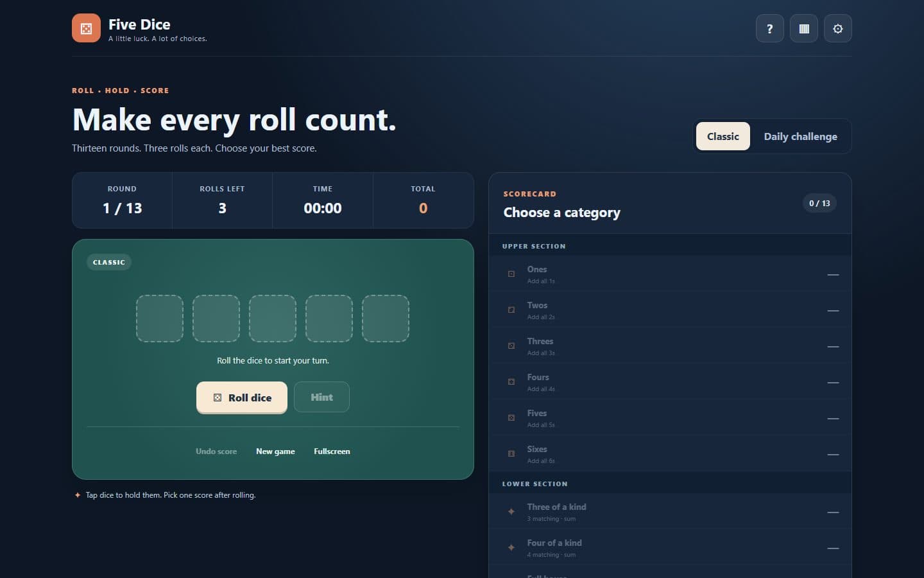
Task: Click 'Roll the dice to start your turn.'
Action: [273, 360]
